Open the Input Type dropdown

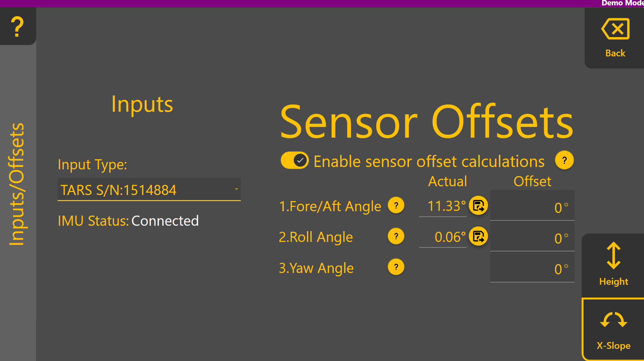tap(148, 190)
